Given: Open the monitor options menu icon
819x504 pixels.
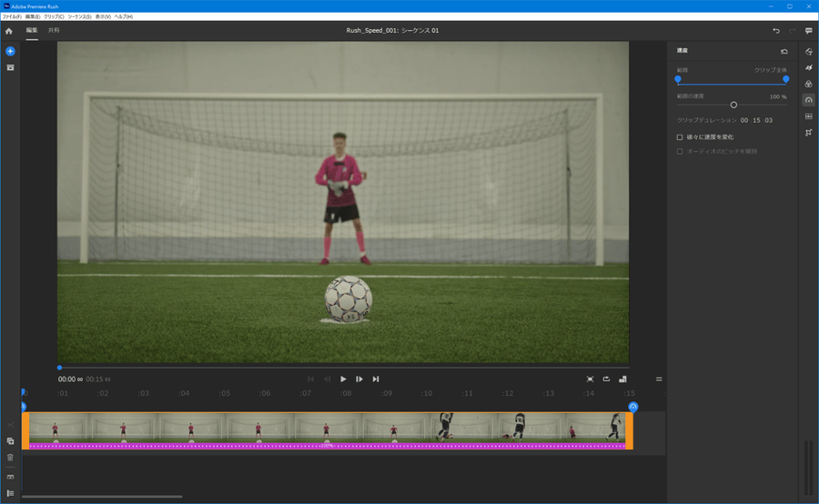Looking at the screenshot, I should [x=659, y=378].
